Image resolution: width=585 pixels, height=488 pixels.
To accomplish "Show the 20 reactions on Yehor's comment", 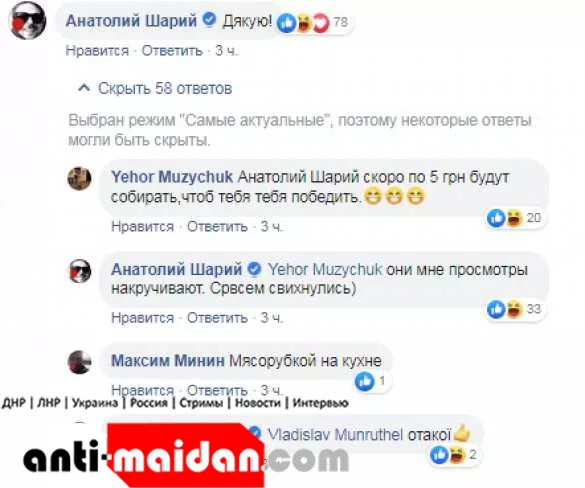I will click(x=514, y=218).
